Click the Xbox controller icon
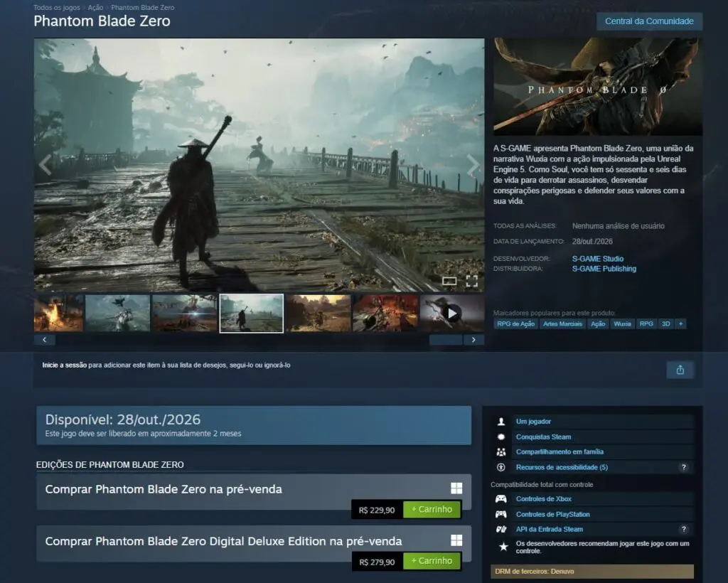This screenshot has height=583, width=728. point(501,499)
